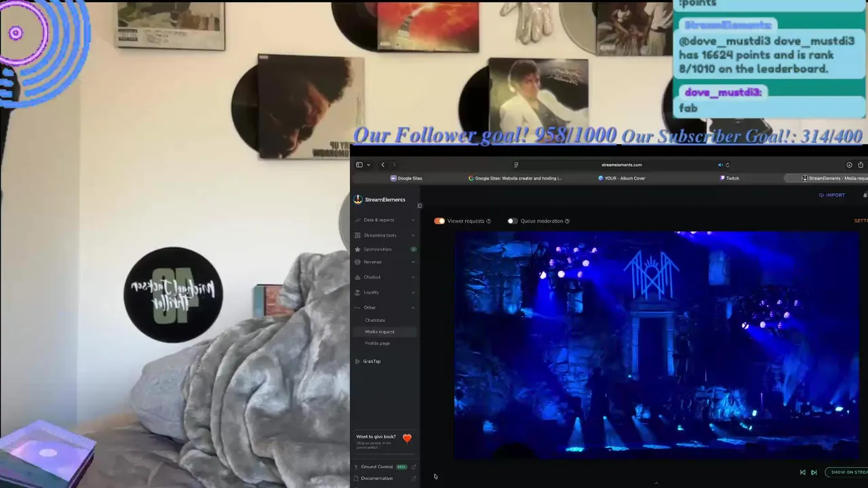Click the Other section label
Viewport: 868px width, 488px height.
pyautogui.click(x=370, y=308)
